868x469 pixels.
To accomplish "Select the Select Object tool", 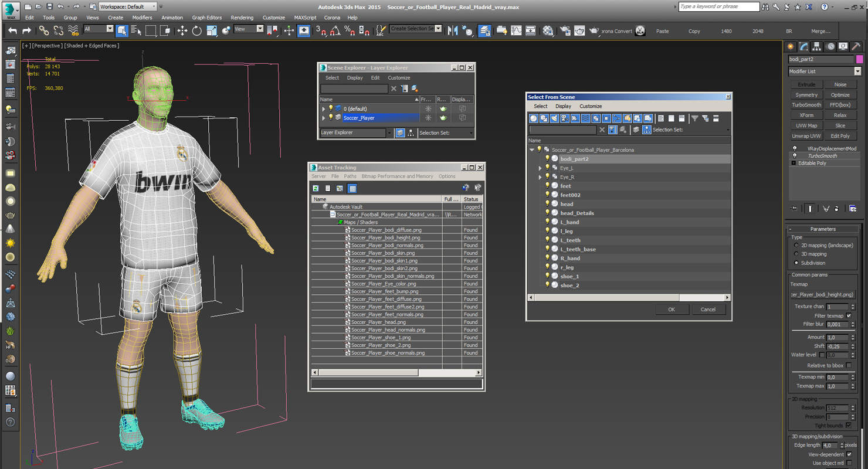I will point(122,30).
